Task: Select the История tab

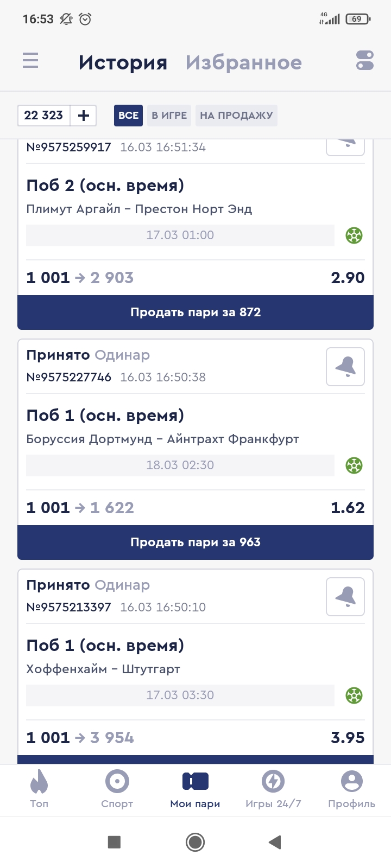Action: (123, 62)
